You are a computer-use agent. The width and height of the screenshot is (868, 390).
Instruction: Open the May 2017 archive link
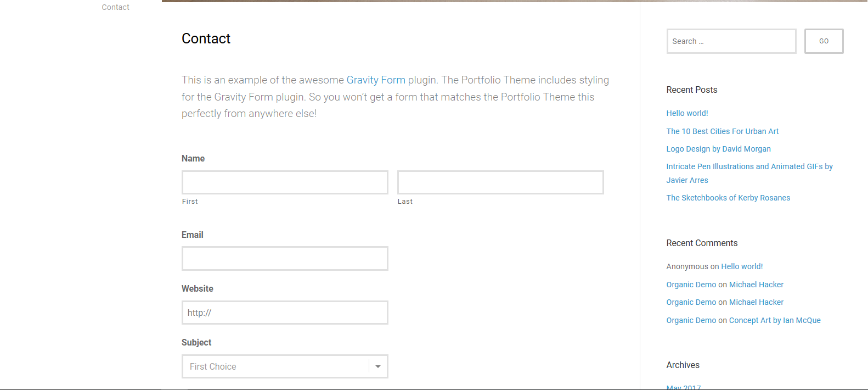pyautogui.click(x=683, y=387)
